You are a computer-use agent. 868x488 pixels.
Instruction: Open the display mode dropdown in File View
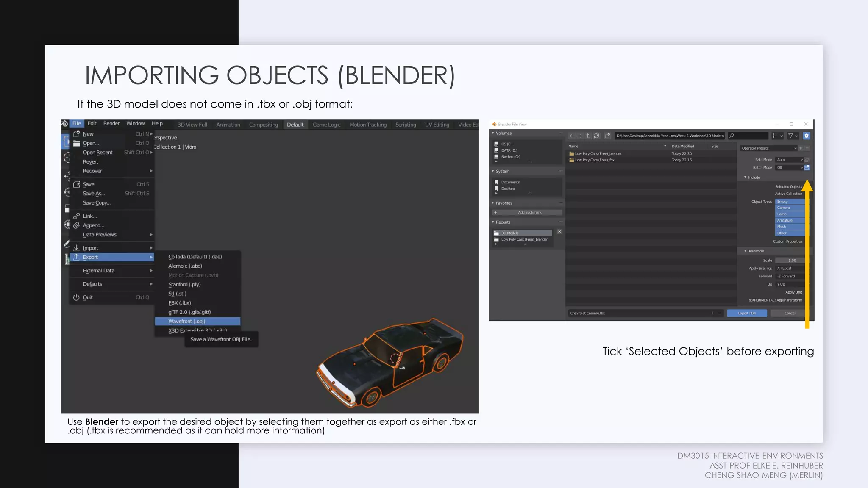[777, 136]
